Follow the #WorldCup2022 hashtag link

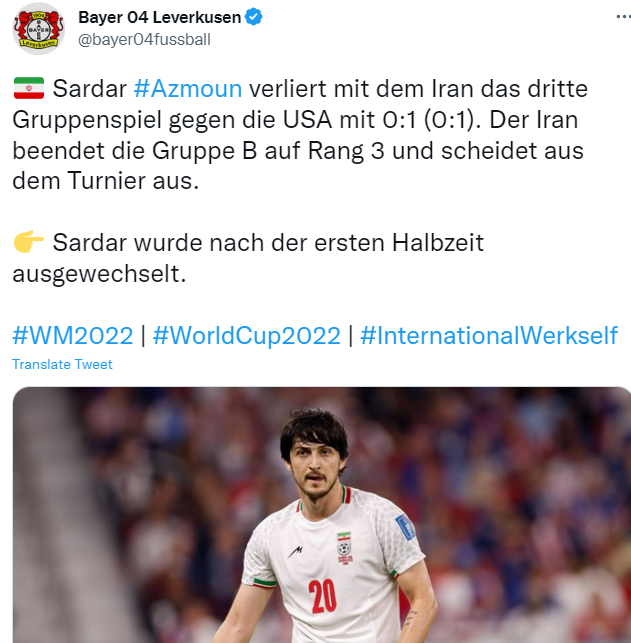click(x=247, y=335)
